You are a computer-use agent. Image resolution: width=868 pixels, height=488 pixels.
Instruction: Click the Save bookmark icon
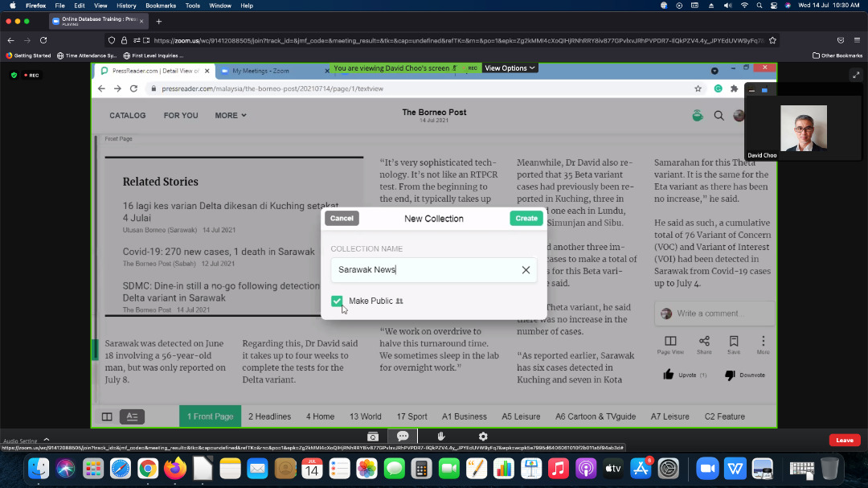[x=734, y=342]
